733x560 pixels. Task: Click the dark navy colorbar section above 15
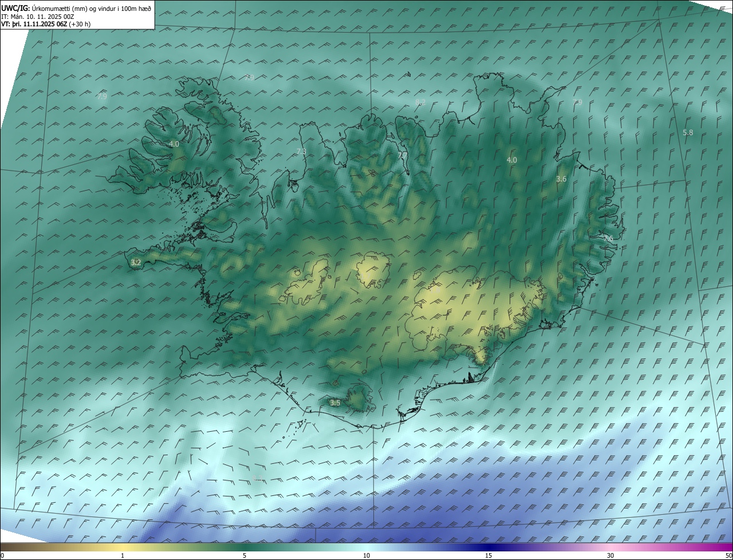coord(488,547)
